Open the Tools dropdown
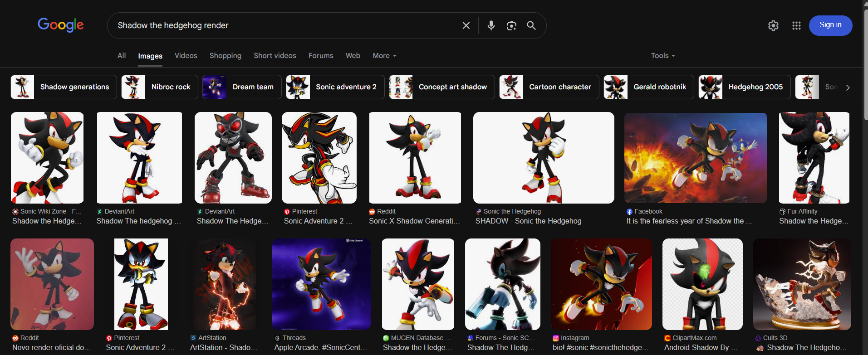 tap(663, 55)
